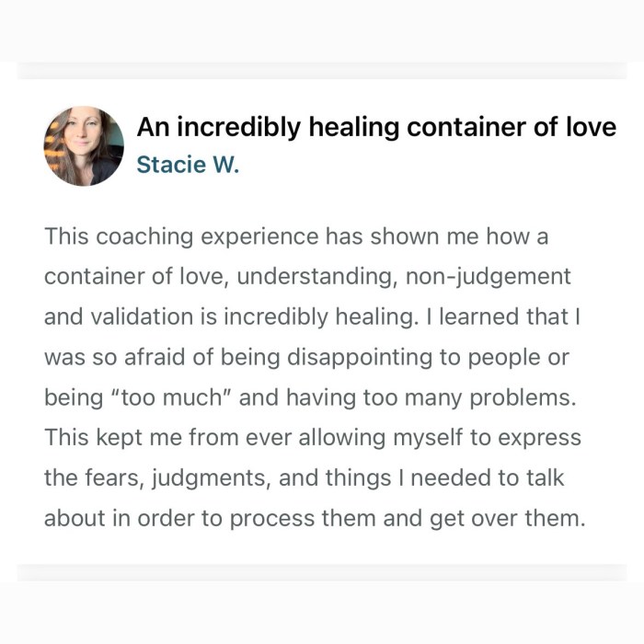Click the gray divider bar below the review
This screenshot has width=644, height=644.
point(322,572)
